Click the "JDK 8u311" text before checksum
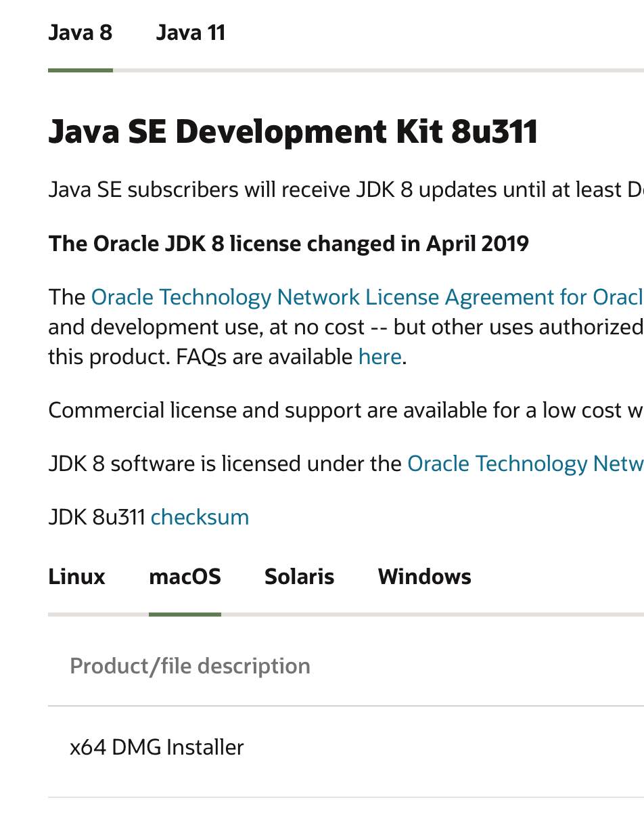The width and height of the screenshot is (644, 823). click(97, 517)
